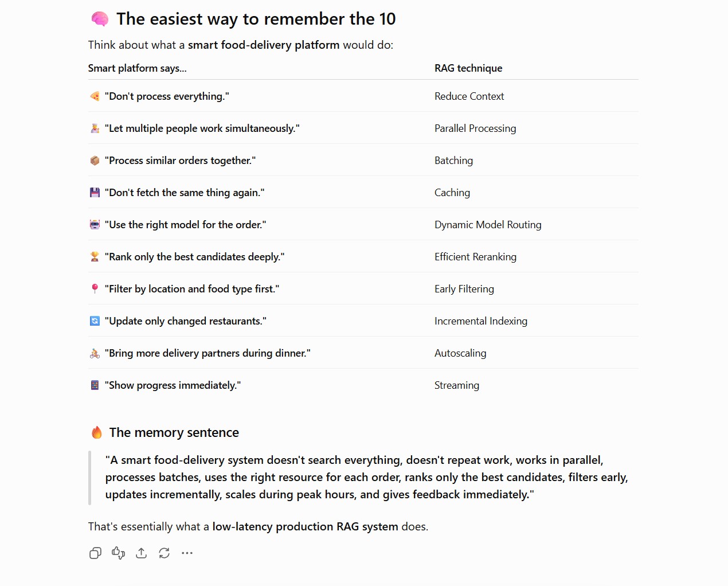Click the memory sentence blockquote text
This screenshot has height=586, width=728.
(x=367, y=477)
